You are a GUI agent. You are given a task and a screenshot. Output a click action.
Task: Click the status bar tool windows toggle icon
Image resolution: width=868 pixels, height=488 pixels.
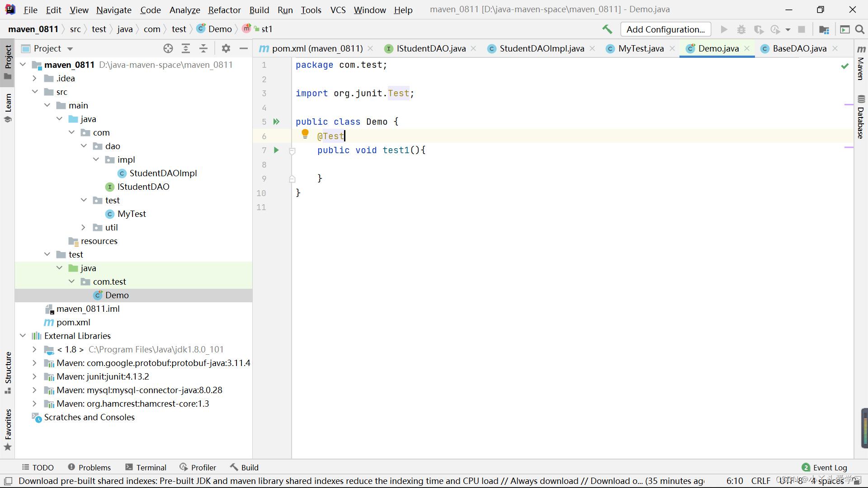(x=8, y=481)
